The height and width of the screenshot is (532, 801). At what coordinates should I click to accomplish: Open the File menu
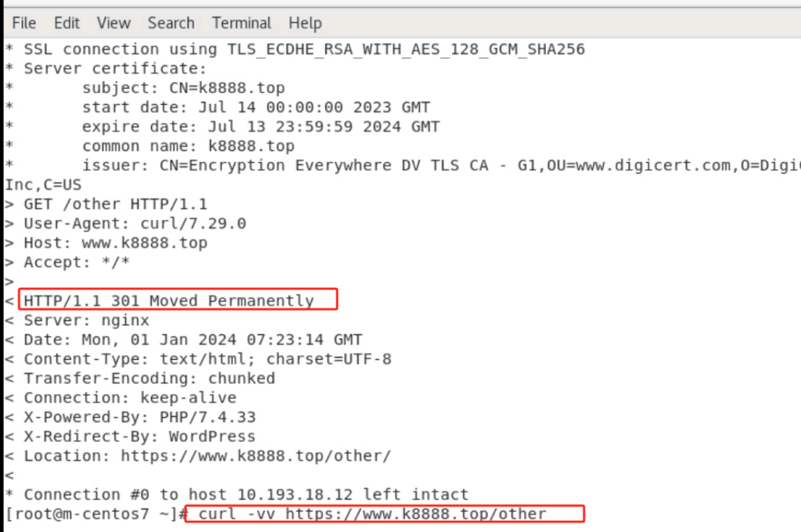(24, 23)
